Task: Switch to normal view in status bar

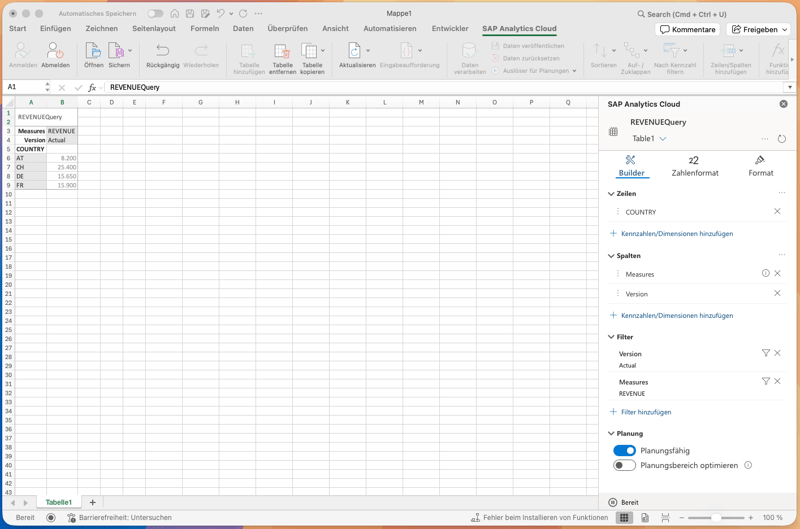Action: 623,518
